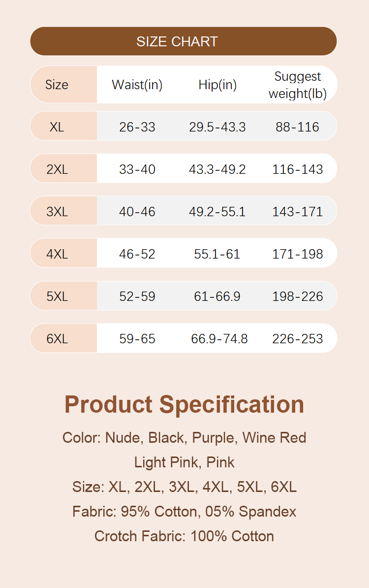Select the XL size row label
Screen dimensions: 369x588
57,127
